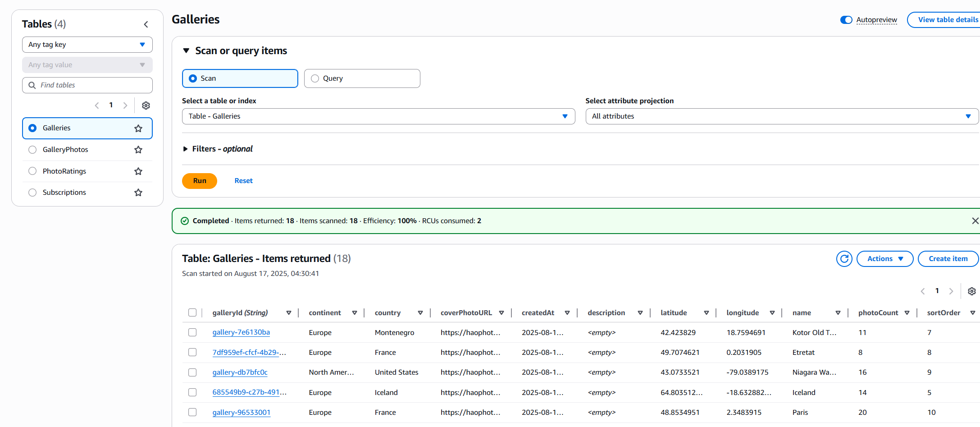This screenshot has height=427, width=980.
Task: Open the Any tag key dropdown
Action: [87, 45]
